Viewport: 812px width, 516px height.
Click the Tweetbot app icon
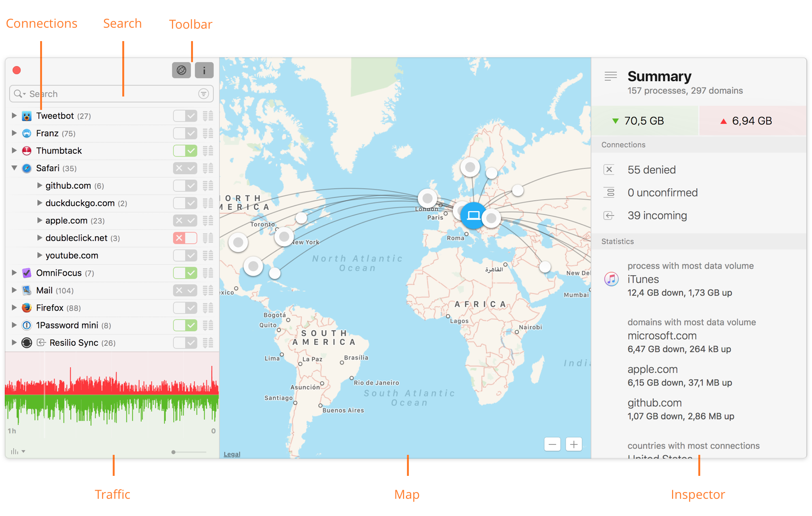coord(27,116)
